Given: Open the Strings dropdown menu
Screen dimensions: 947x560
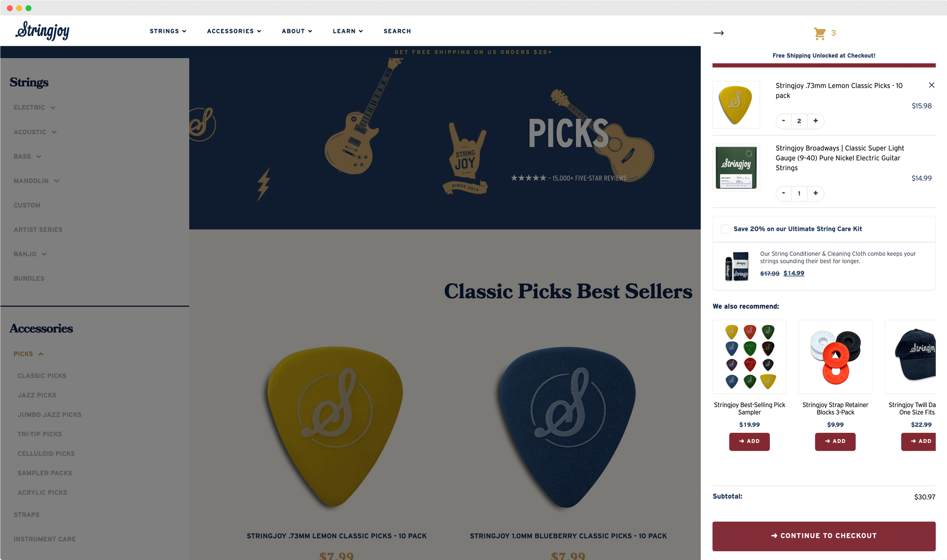Looking at the screenshot, I should point(168,31).
